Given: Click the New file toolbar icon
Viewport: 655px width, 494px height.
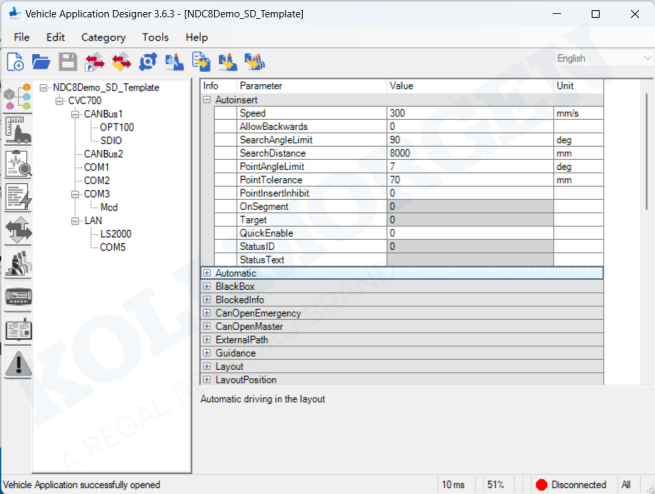Looking at the screenshot, I should pos(15,62).
